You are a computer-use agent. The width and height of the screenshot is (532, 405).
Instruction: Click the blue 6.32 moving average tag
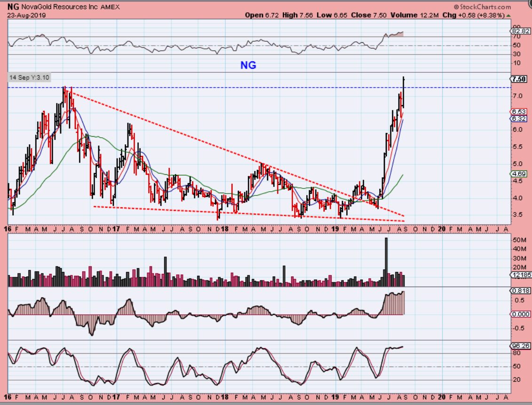[x=519, y=118]
